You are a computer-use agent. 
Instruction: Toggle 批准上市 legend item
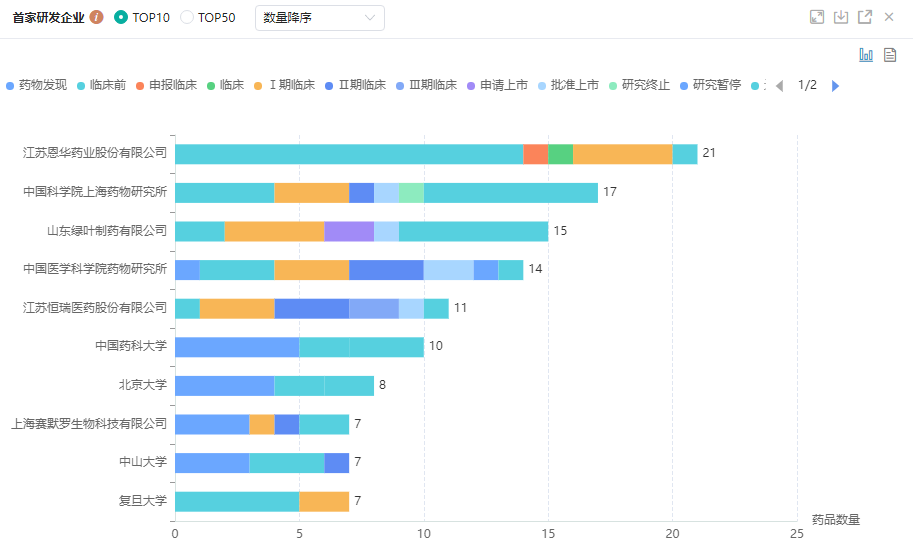coord(568,85)
